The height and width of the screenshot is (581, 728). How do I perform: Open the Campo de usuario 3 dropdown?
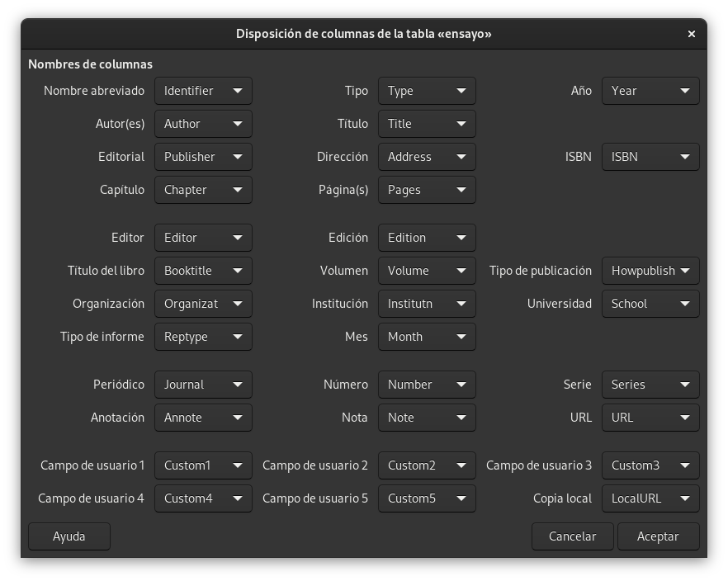point(650,465)
